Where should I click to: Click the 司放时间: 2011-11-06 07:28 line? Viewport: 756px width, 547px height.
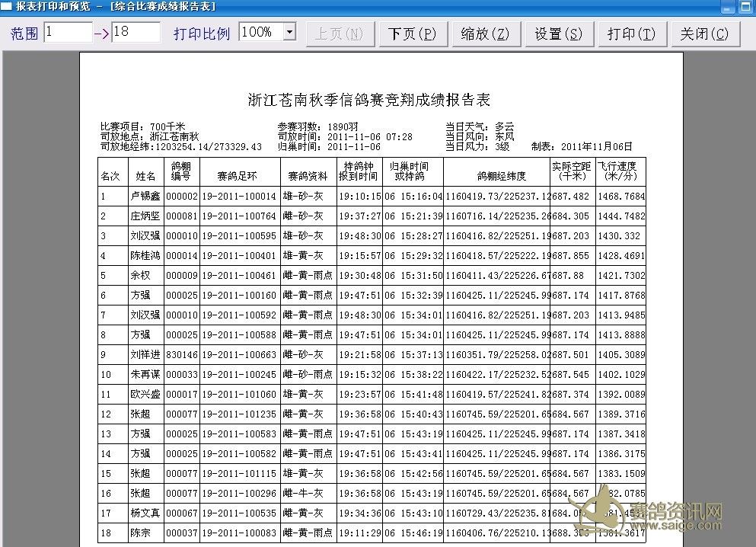pyautogui.click(x=345, y=136)
